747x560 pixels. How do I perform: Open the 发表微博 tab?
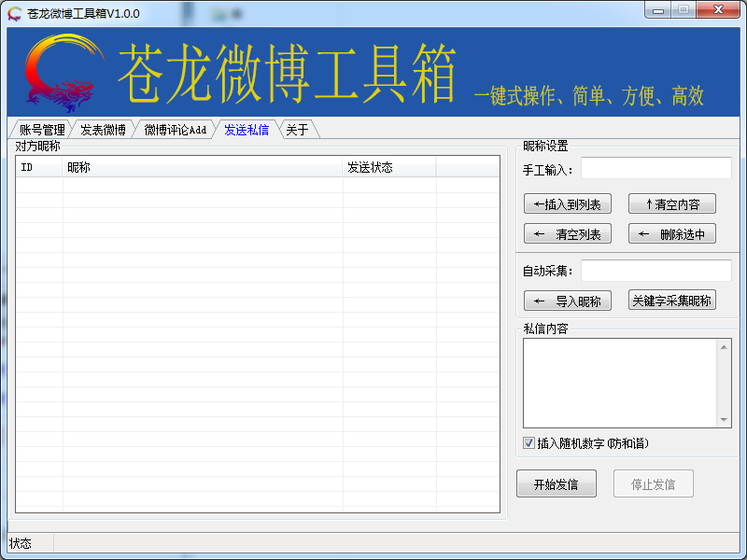point(103,130)
